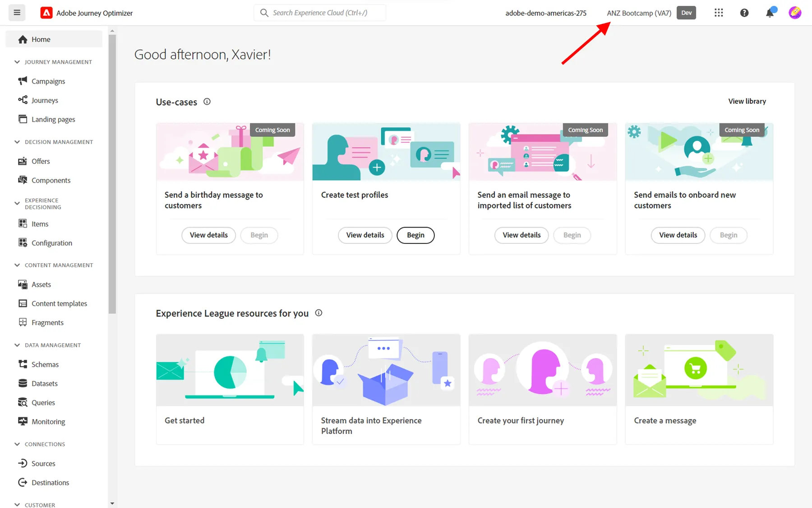Click the Destinations icon
The height and width of the screenshot is (508, 812).
[x=23, y=482]
